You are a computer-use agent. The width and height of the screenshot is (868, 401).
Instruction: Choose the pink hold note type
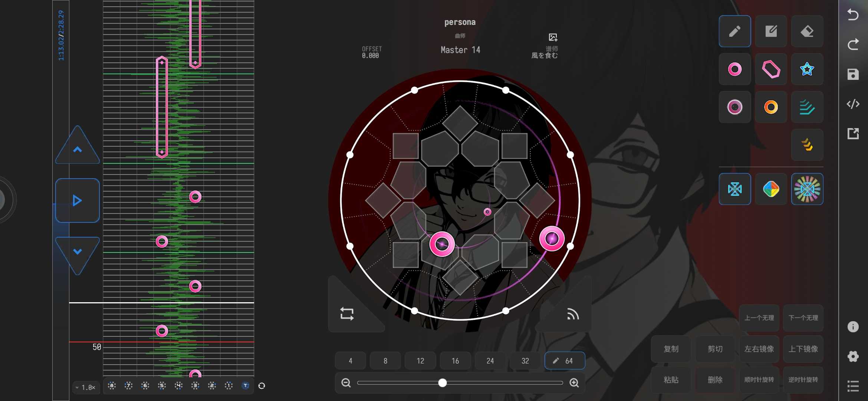tap(771, 69)
